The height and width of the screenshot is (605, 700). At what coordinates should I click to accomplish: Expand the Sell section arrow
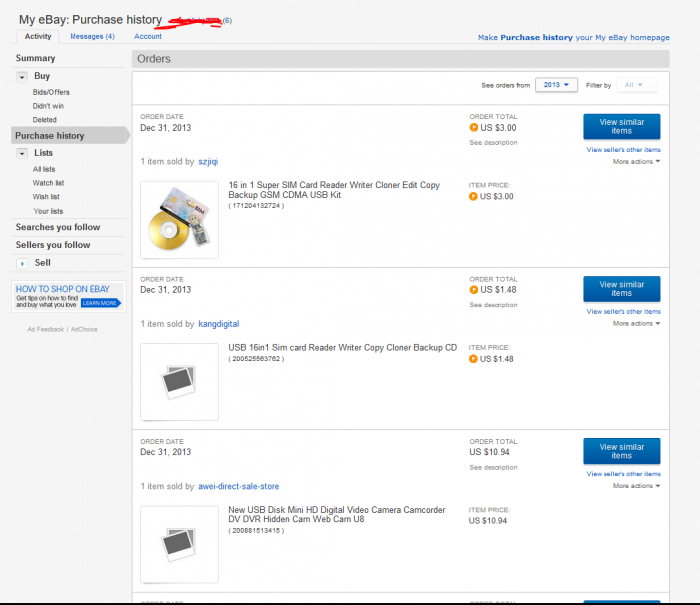22,263
